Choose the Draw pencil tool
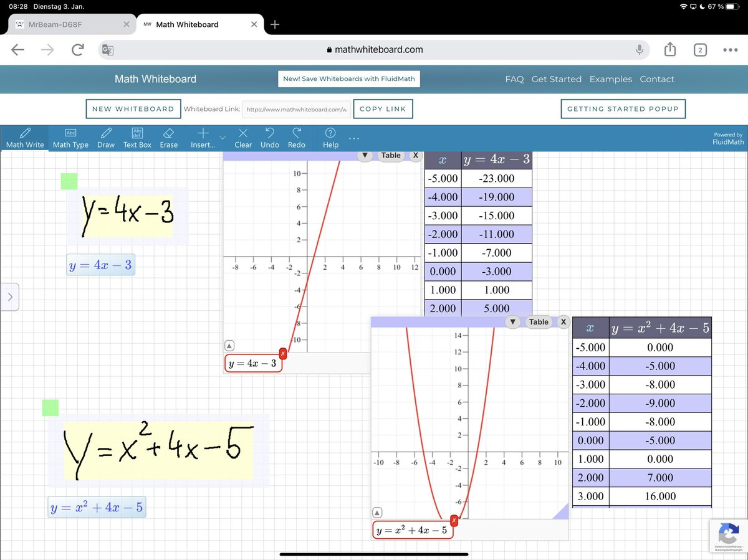Screen dimensions: 748x560 click(x=106, y=138)
